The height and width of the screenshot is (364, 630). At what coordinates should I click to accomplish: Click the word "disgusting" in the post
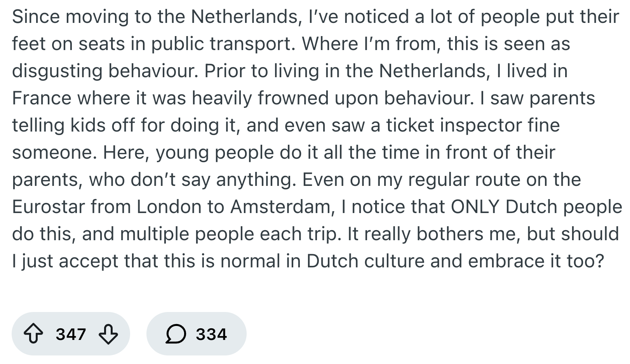tap(57, 71)
